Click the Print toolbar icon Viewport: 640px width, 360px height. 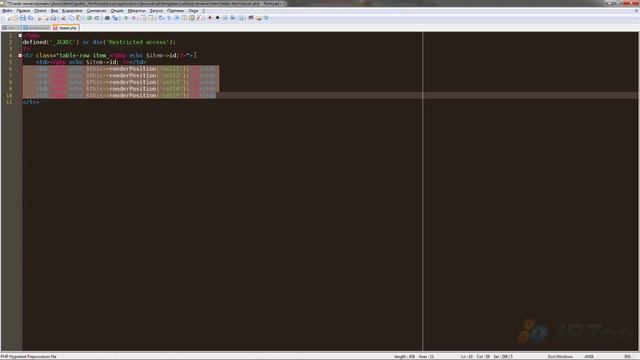pos(53,18)
